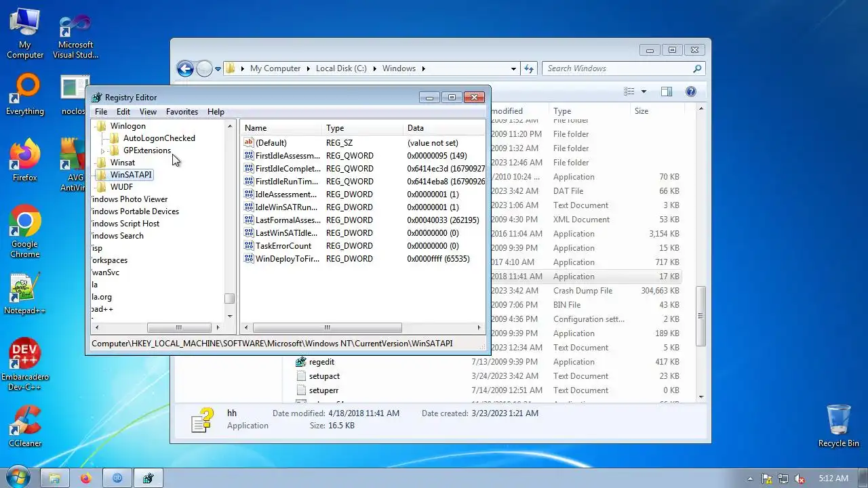868x488 pixels.
Task: Select WUDF registry key
Action: click(x=121, y=187)
